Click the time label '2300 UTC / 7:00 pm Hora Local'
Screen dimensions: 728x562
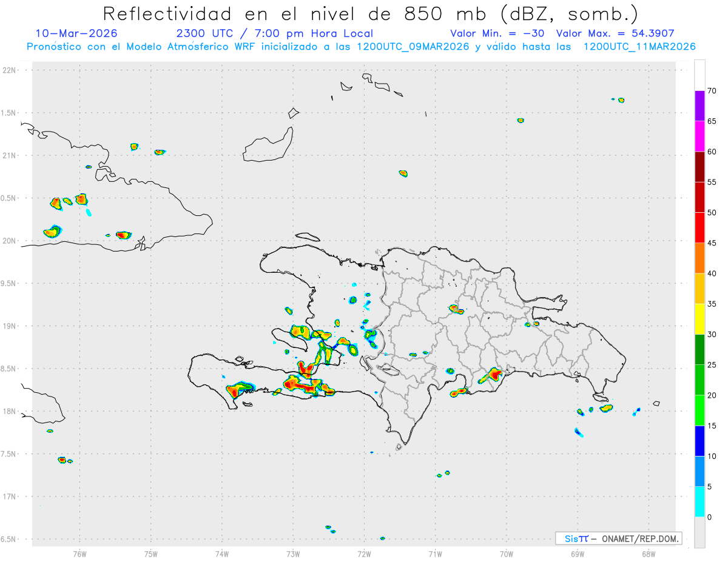[x=275, y=33]
